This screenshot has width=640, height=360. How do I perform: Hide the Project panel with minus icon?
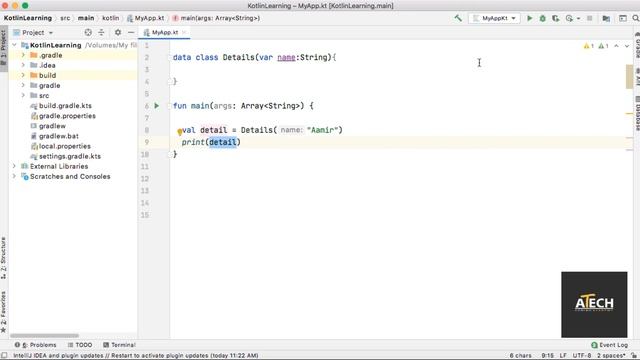click(x=131, y=32)
